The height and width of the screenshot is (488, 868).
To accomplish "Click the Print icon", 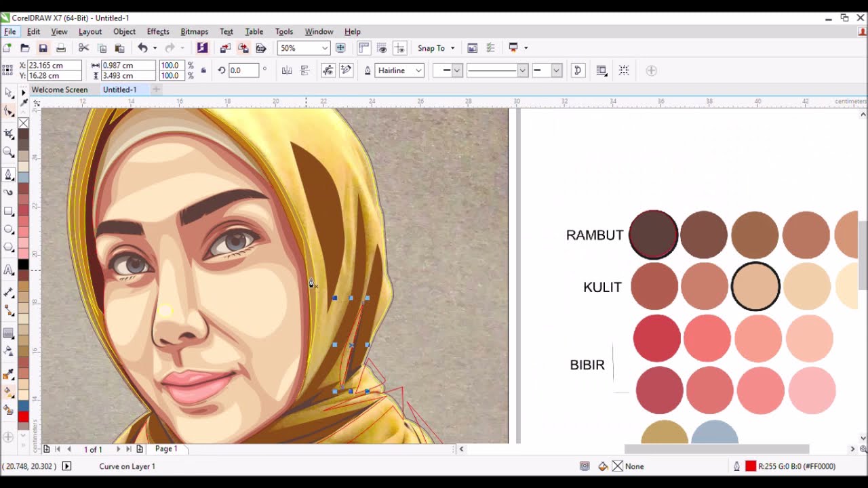I will click(x=61, y=48).
